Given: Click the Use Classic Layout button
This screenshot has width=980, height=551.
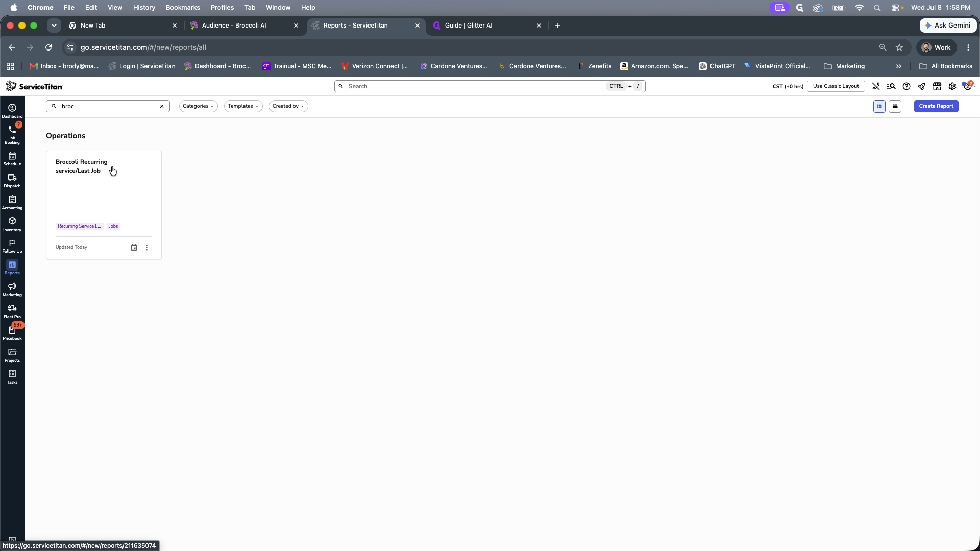Looking at the screenshot, I should pos(836,86).
